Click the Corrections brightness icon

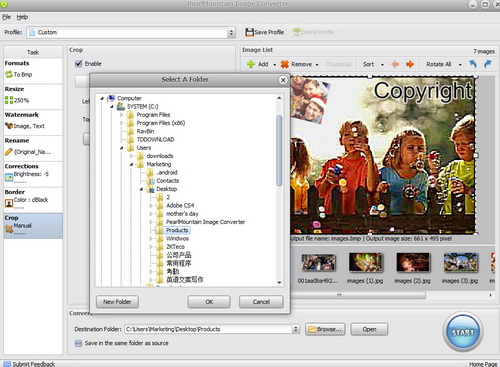tap(9, 177)
